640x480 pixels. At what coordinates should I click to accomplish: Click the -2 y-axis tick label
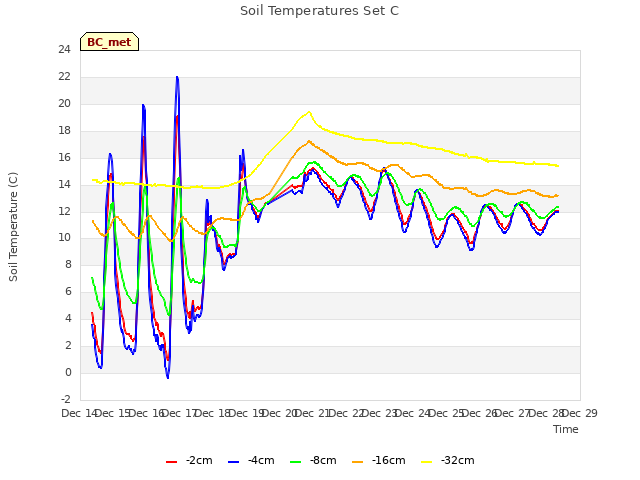click(x=66, y=399)
